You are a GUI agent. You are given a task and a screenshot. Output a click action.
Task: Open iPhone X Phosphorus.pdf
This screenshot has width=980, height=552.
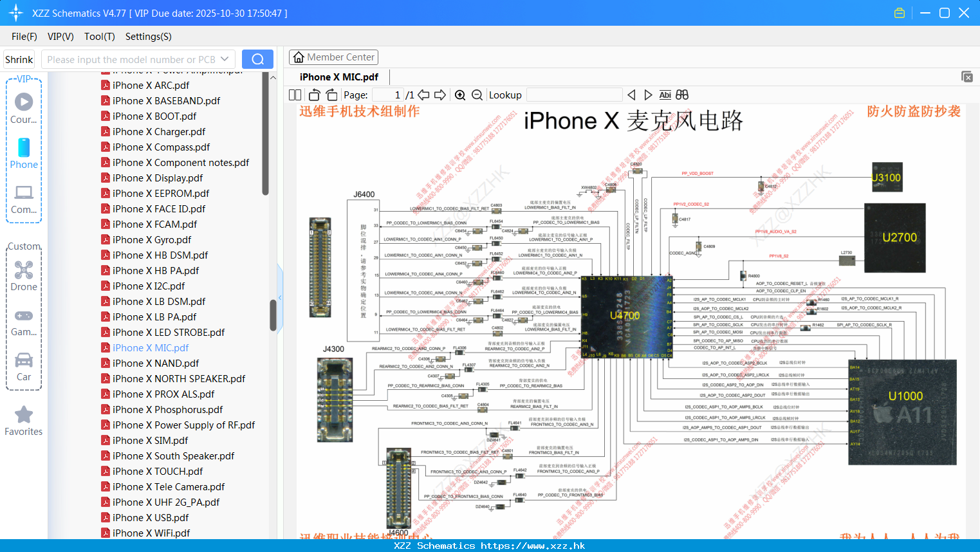point(167,409)
